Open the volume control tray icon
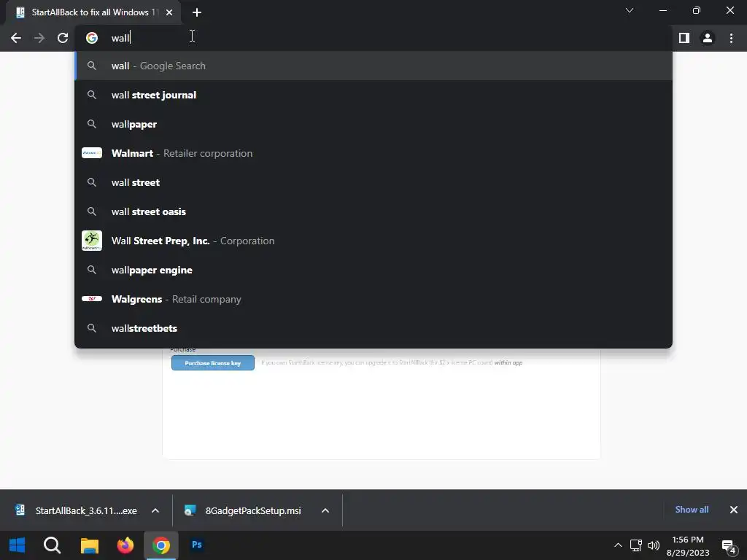 (654, 545)
